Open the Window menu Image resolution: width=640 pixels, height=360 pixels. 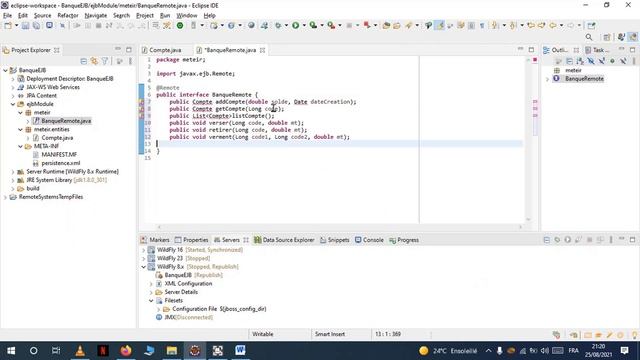(187, 16)
